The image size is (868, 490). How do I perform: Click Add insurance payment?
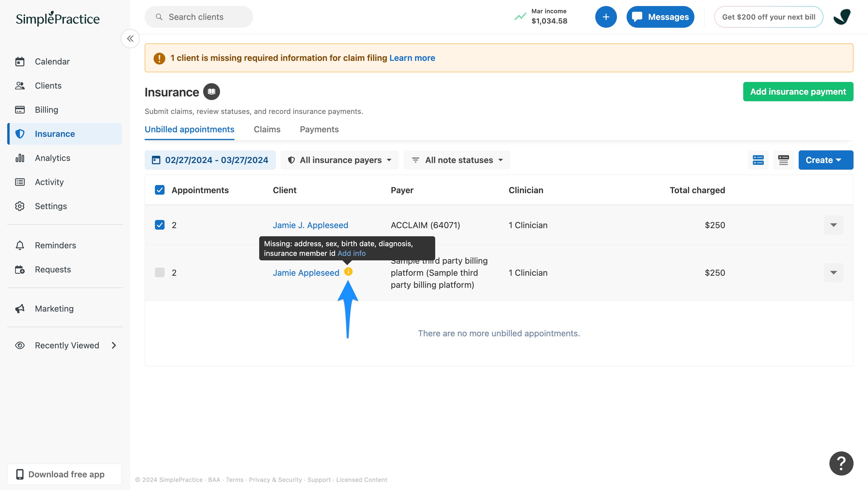click(798, 92)
